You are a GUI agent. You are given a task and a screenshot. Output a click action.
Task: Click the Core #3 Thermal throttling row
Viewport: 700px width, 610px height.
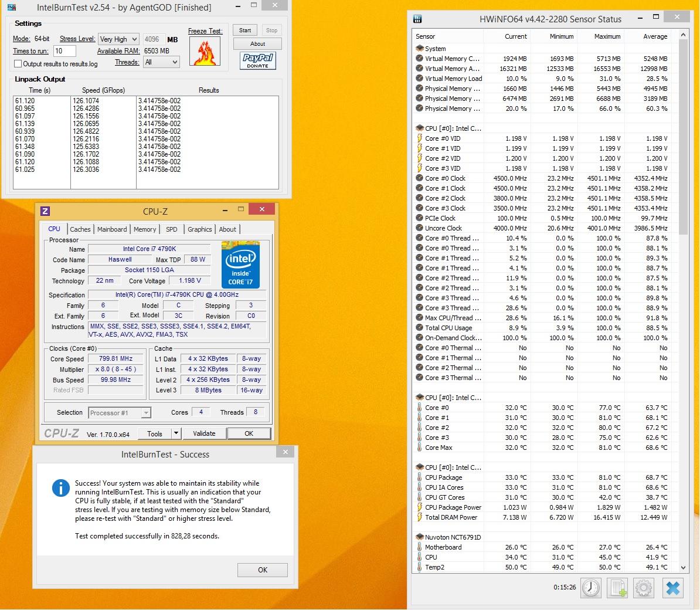click(545, 378)
